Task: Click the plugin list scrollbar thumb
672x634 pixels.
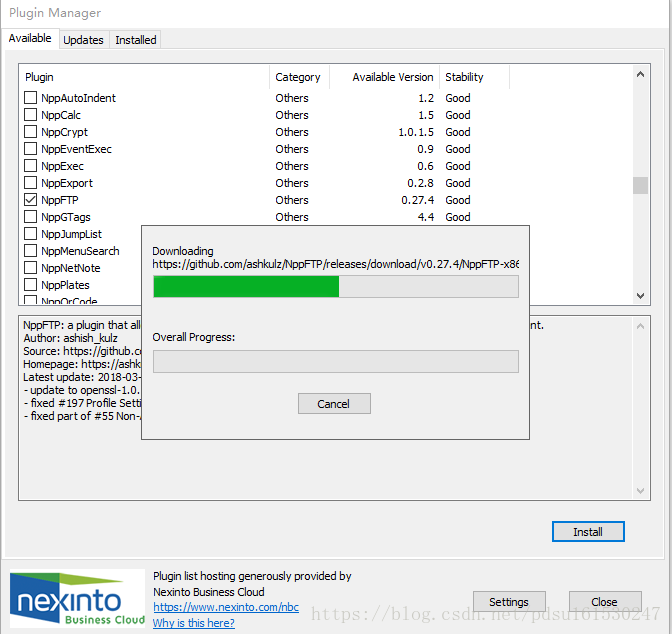Action: click(x=640, y=186)
